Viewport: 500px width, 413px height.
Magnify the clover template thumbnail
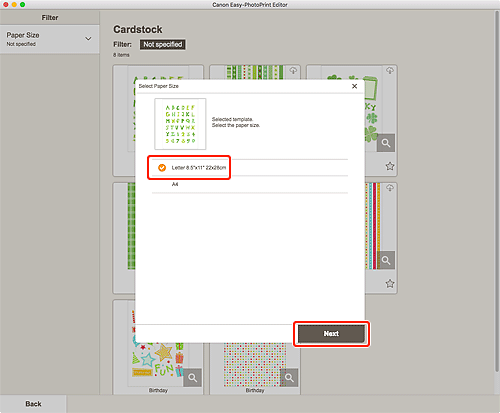coord(386,143)
